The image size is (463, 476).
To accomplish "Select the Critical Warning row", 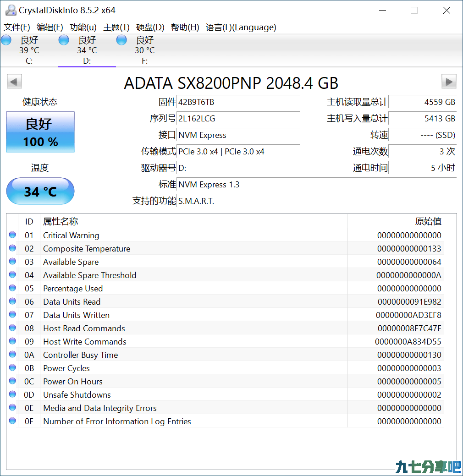I will [x=225, y=235].
